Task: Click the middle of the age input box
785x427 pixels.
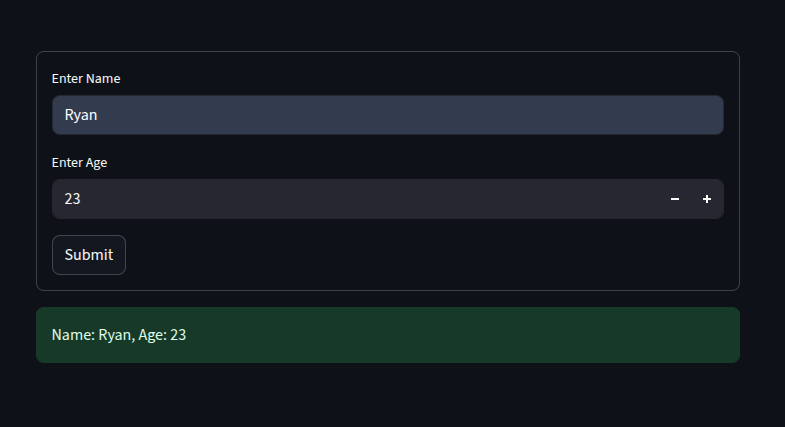Action: click(355, 199)
